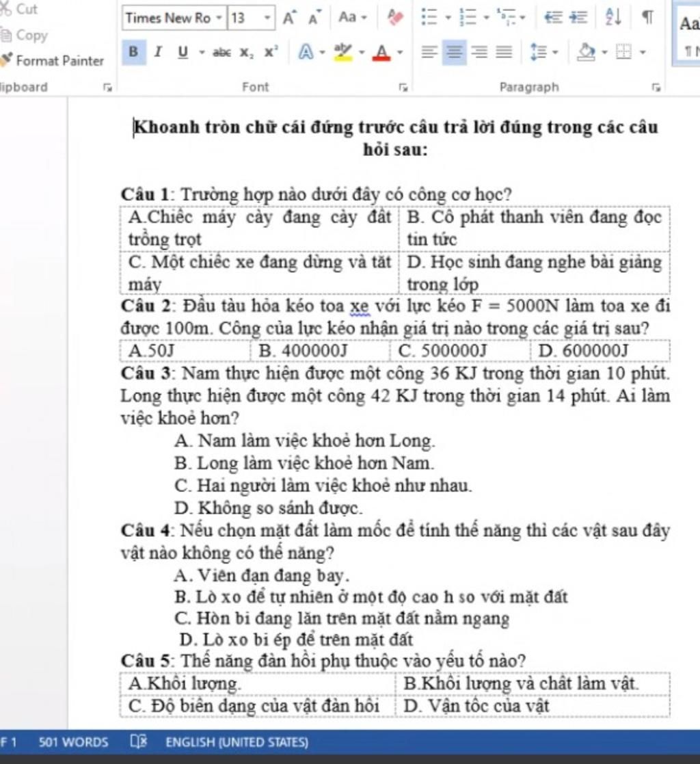Viewport: 700px width, 764px height.
Task: Open underline style dropdown arrow
Action: click(x=201, y=52)
